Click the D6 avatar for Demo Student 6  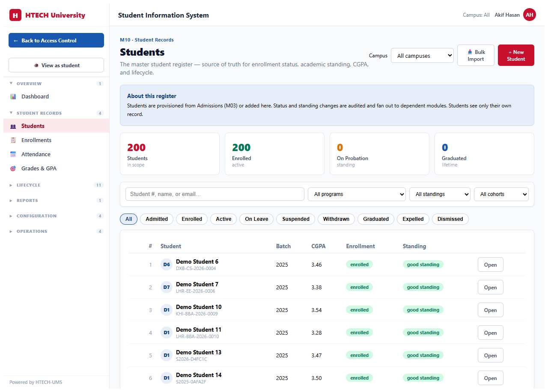(167, 264)
